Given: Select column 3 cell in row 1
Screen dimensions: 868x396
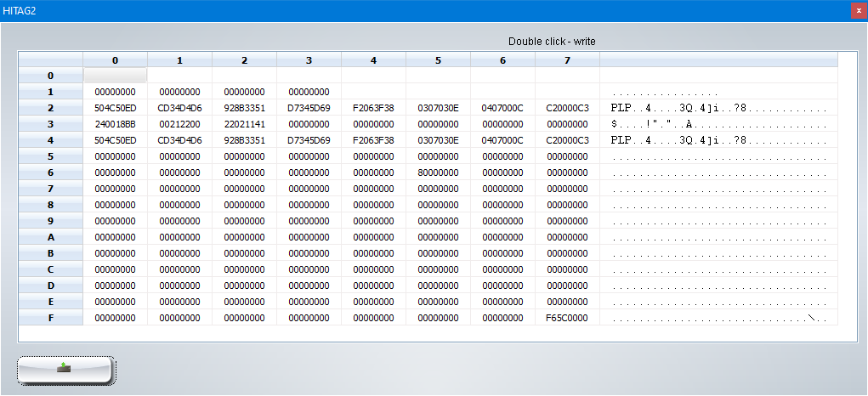Looking at the screenshot, I should tap(309, 92).
